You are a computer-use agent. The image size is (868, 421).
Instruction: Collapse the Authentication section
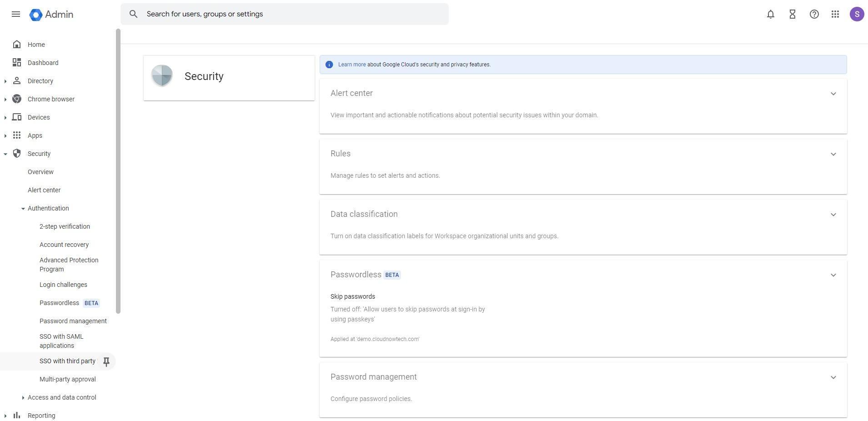coord(23,208)
